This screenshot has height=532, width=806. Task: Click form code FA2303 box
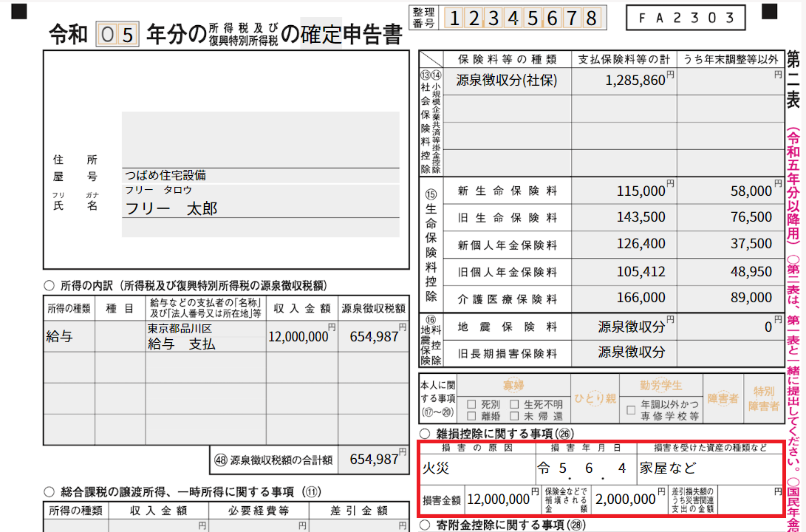pyautogui.click(x=686, y=18)
